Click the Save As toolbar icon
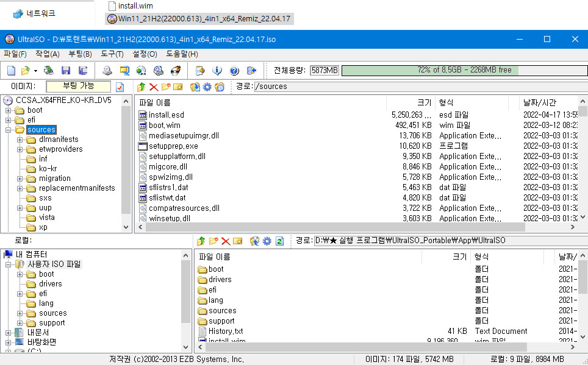 pos(83,70)
